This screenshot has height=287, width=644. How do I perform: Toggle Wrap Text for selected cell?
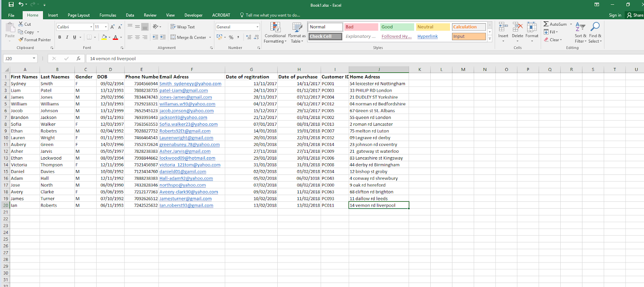click(x=182, y=27)
